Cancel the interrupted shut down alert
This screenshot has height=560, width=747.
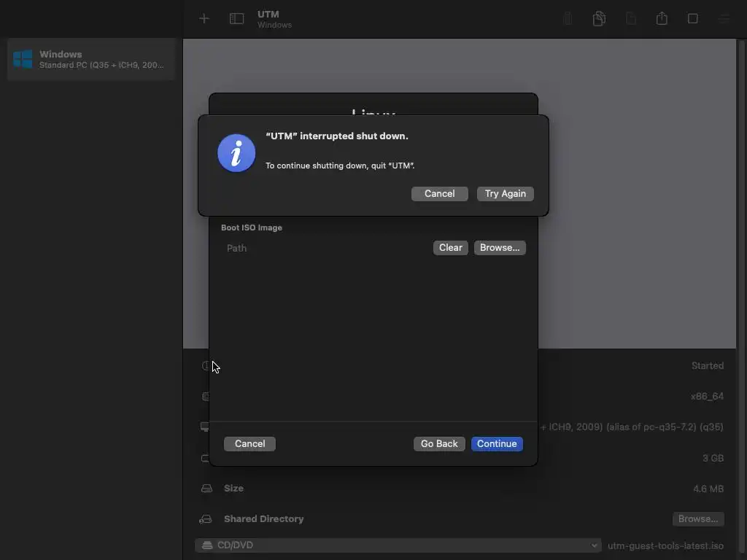click(440, 194)
